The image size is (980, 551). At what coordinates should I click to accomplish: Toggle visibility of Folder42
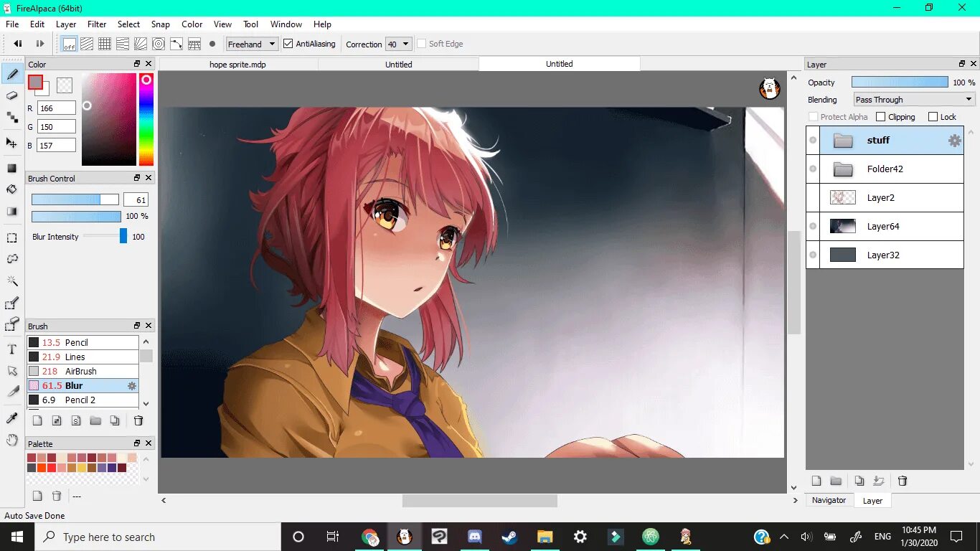click(x=813, y=169)
